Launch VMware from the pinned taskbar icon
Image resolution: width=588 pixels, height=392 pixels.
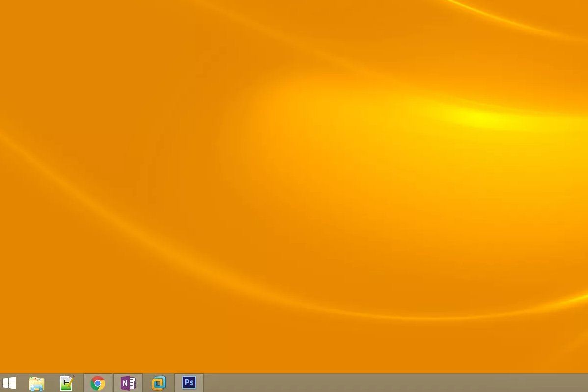[159, 383]
